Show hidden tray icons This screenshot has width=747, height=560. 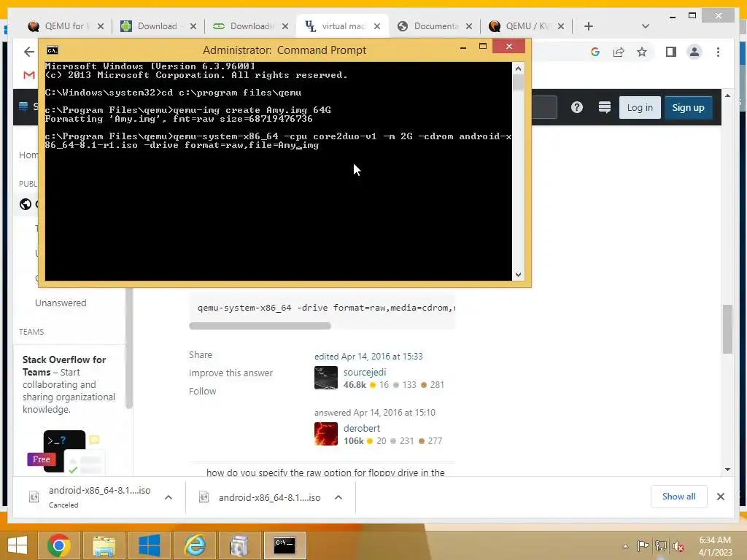click(625, 546)
